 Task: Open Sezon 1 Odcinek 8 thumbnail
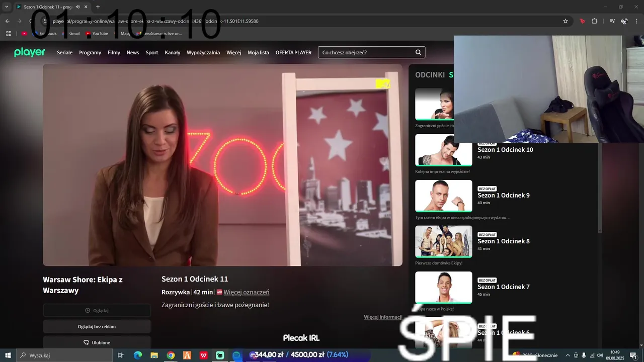(444, 241)
